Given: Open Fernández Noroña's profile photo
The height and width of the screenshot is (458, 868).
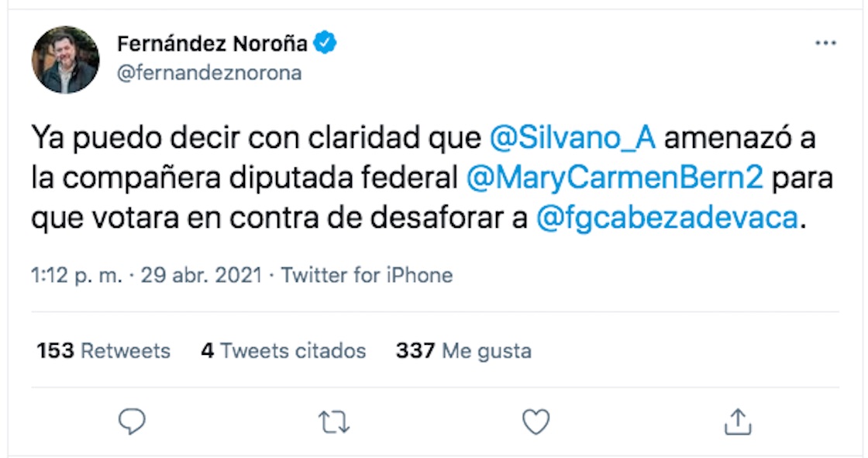Looking at the screenshot, I should 65,60.
